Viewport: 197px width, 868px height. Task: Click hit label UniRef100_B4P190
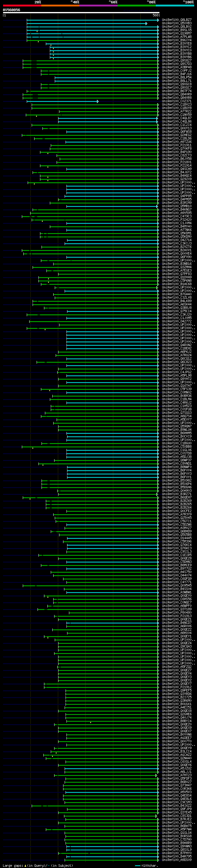coord(176,152)
